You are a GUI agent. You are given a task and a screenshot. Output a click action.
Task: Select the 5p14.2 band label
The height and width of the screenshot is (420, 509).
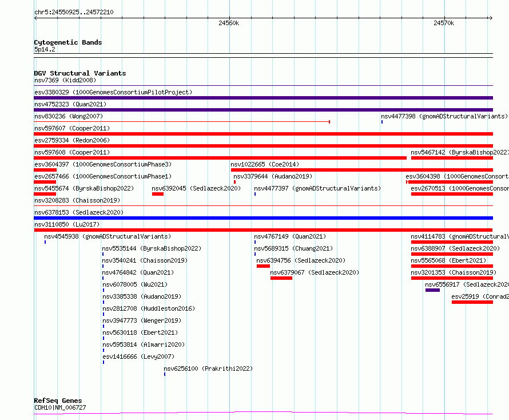click(x=45, y=49)
